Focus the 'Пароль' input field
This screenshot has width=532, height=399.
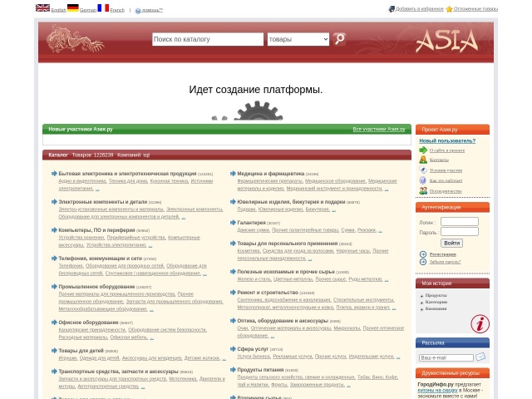[460, 232]
